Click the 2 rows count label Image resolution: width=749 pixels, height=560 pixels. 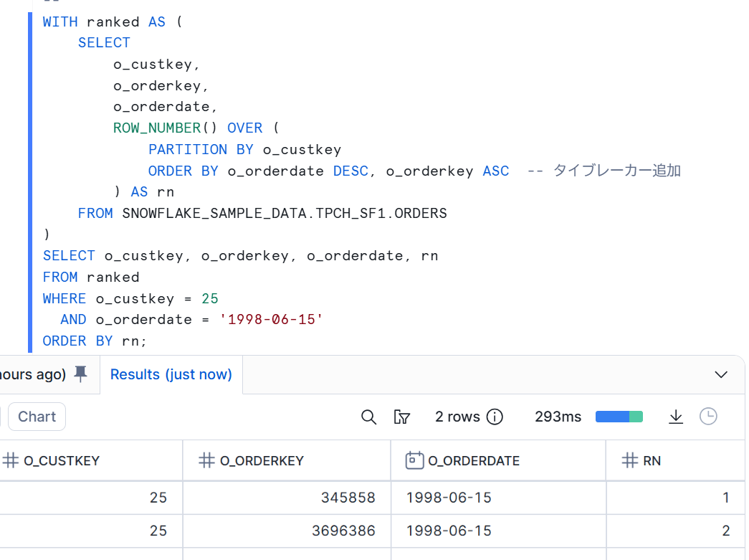coord(457,417)
